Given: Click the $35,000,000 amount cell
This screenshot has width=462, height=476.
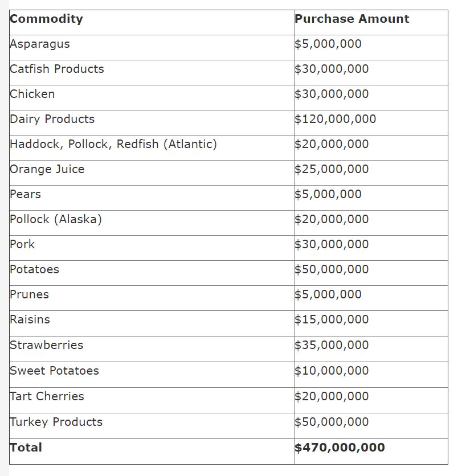Looking at the screenshot, I should click(x=332, y=345).
